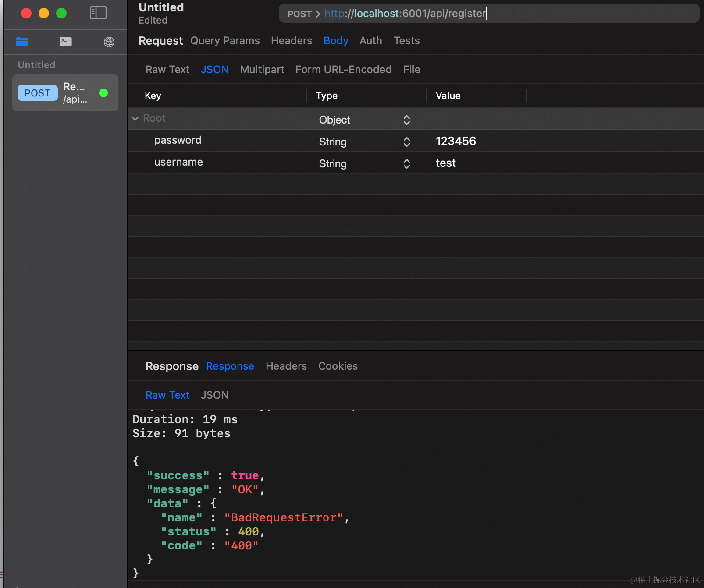The height and width of the screenshot is (588, 704).
Task: Open the folder collections icon
Action: [x=22, y=42]
